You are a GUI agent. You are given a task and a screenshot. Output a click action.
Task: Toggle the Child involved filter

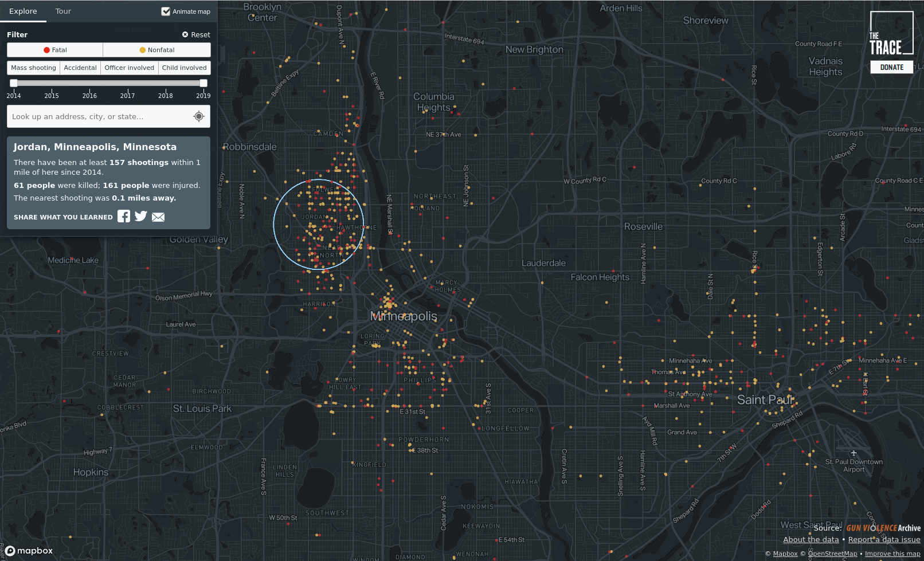pyautogui.click(x=185, y=68)
